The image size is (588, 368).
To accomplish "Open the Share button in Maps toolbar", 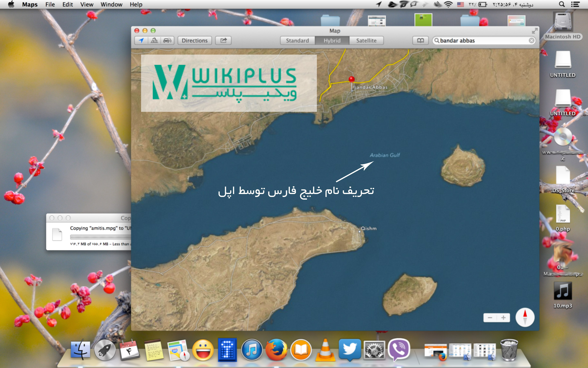I will click(x=223, y=40).
